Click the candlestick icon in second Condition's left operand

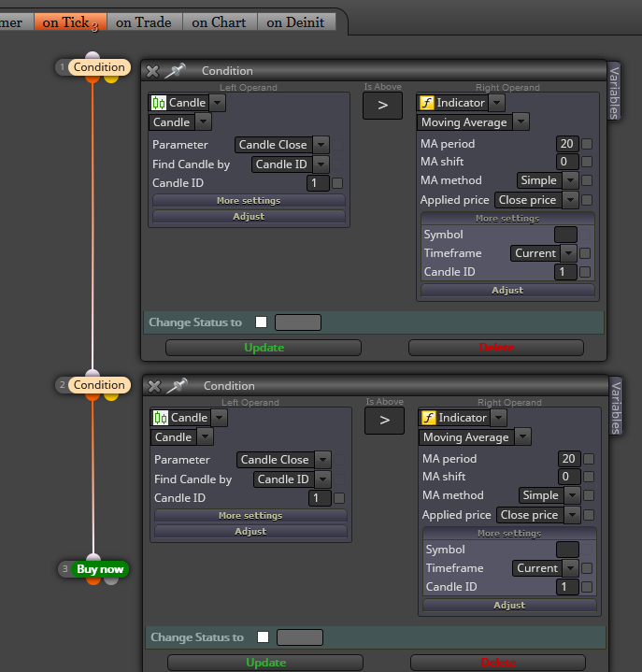pos(161,418)
